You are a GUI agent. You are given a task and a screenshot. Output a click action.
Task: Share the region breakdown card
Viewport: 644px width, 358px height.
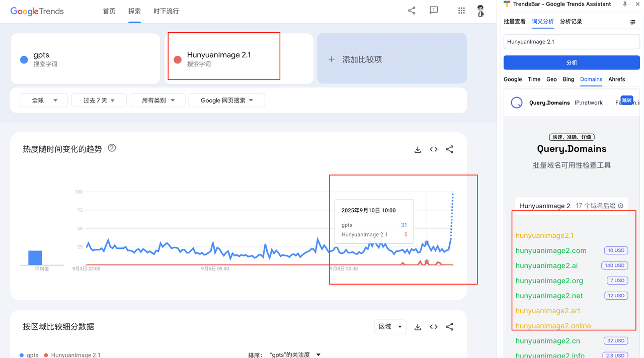click(x=450, y=327)
